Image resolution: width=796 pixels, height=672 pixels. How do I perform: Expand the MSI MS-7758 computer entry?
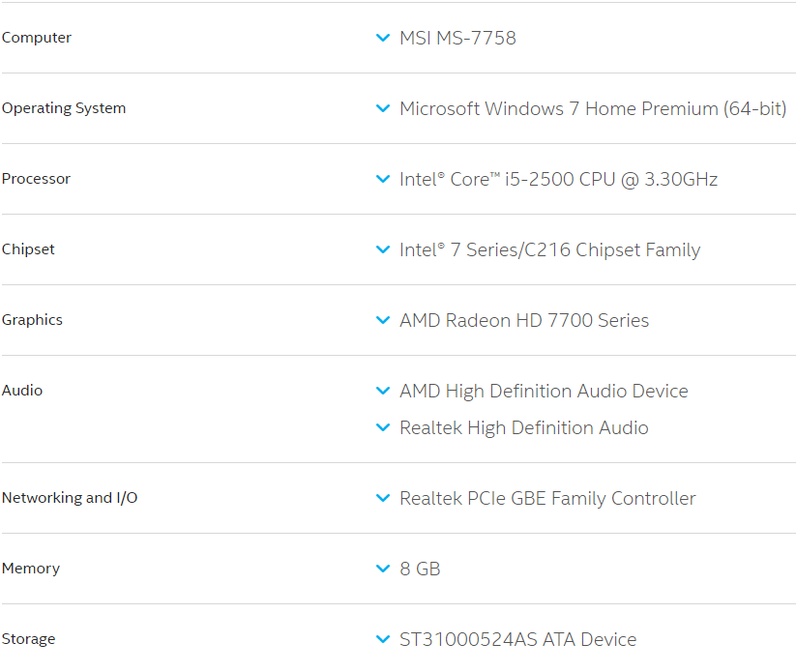coord(383,38)
